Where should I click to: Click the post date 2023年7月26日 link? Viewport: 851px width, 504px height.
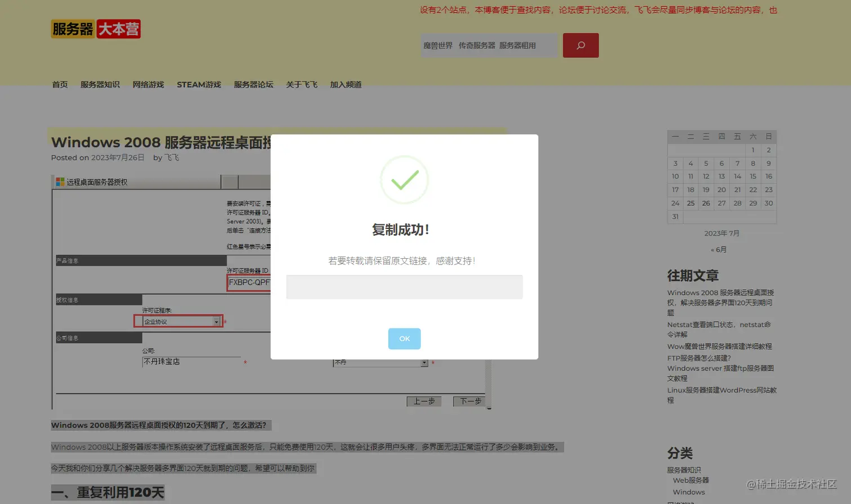(x=118, y=157)
